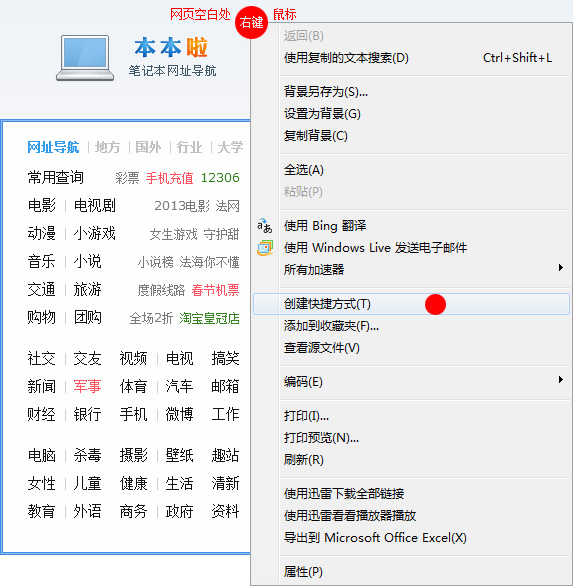The height and width of the screenshot is (586, 573).
Task: Open the 手机充值 red link
Action: (170, 178)
